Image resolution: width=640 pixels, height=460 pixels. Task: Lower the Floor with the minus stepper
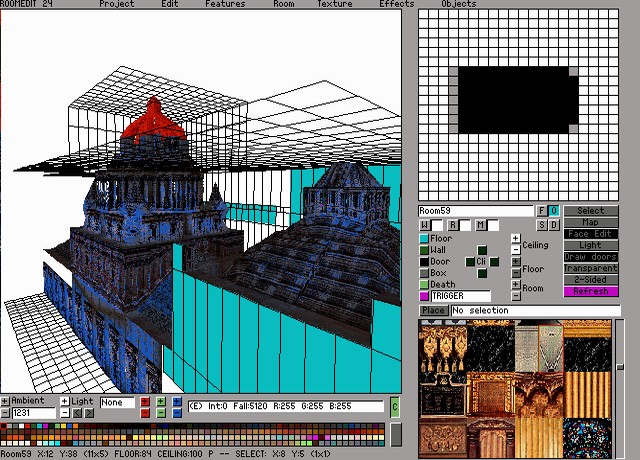[x=516, y=273]
